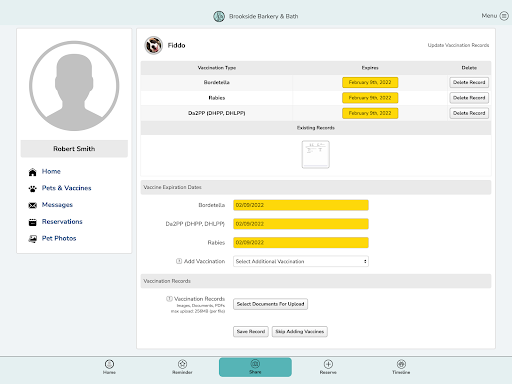The height and width of the screenshot is (384, 512).
Task: Open Reminder in the bottom navigation bar
Action: tap(182, 367)
